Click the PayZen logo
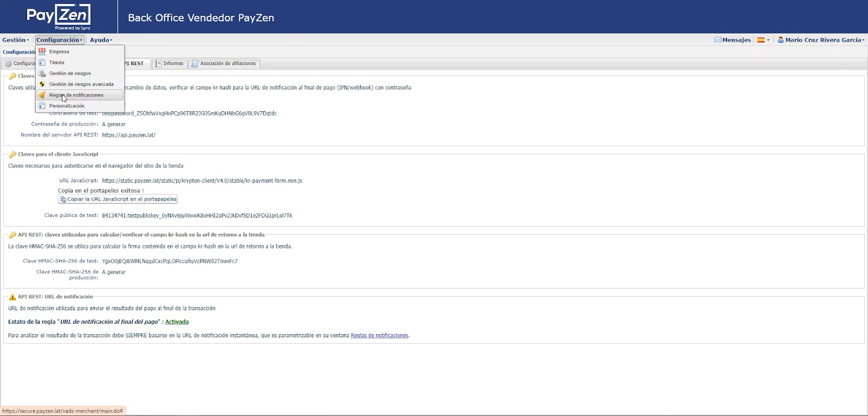This screenshot has height=416, width=868. coord(59,17)
